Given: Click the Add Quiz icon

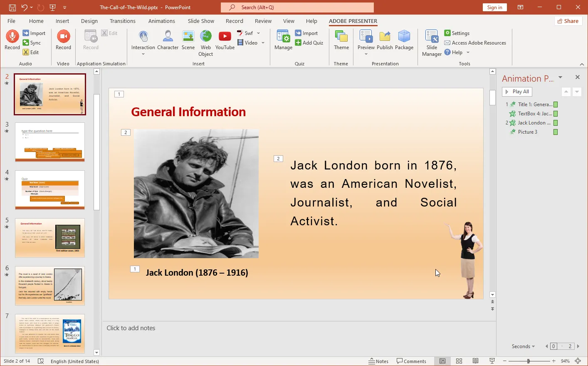Looking at the screenshot, I should (309, 42).
